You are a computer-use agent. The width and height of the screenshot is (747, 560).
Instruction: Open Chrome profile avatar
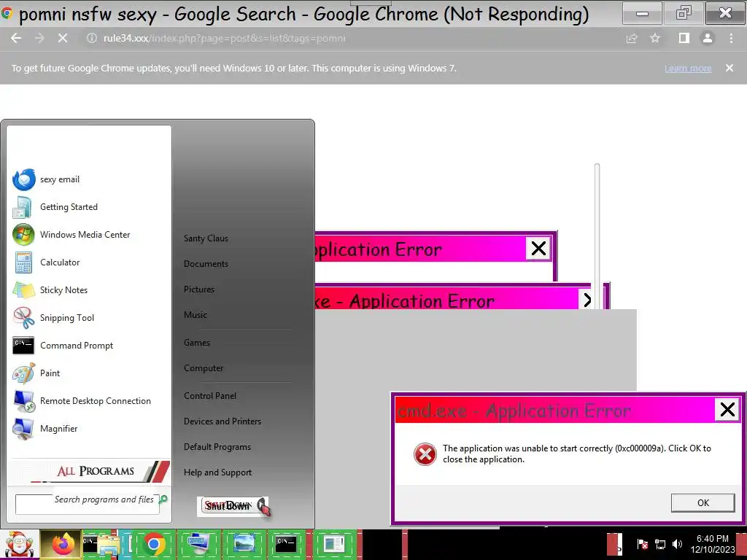(x=708, y=38)
